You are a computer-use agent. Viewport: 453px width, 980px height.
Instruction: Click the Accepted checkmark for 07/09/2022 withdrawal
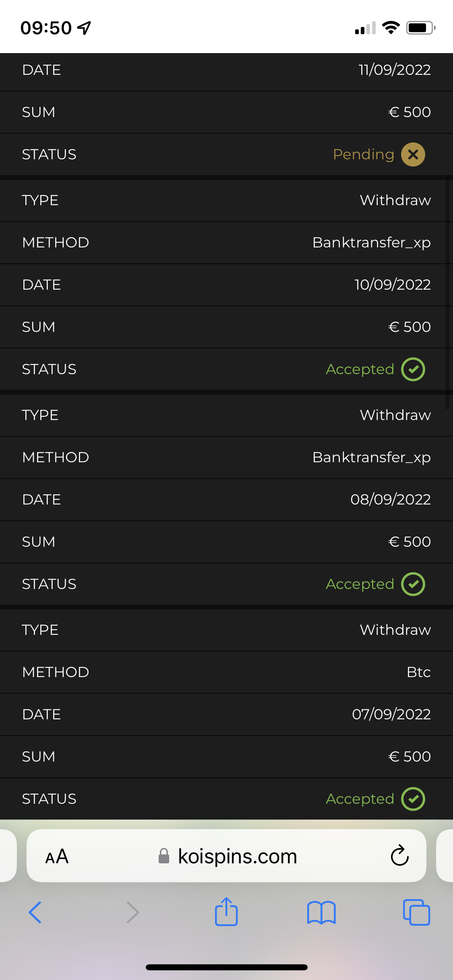(413, 799)
